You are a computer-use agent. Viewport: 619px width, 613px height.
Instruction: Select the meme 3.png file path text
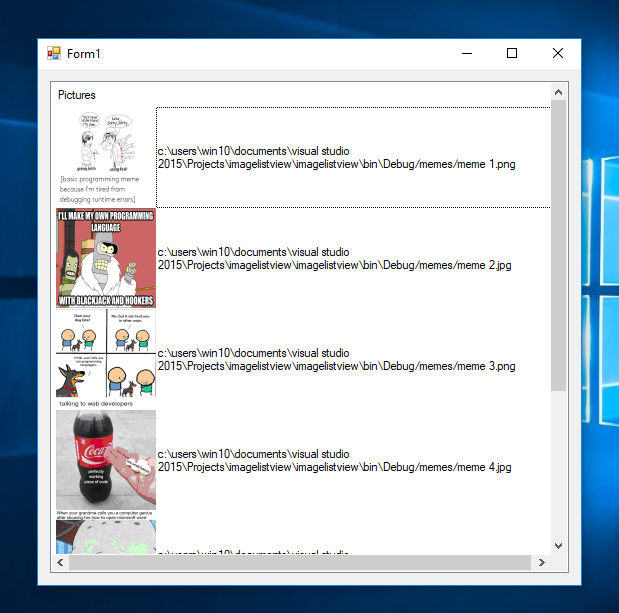336,360
